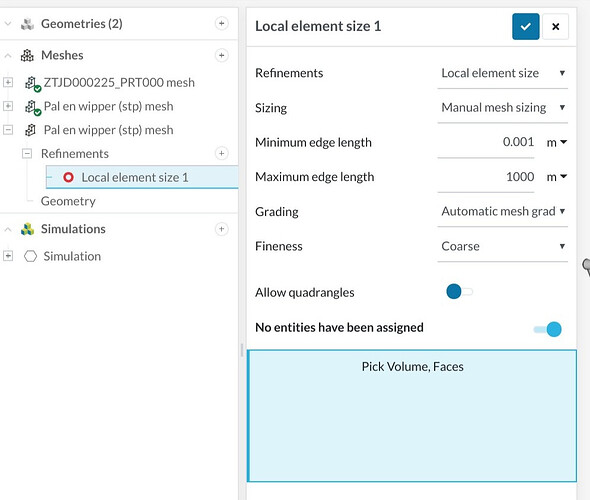590x500 pixels.
Task: Click the ZTJD000225_PRT000 mesh icon
Action: tap(32, 83)
